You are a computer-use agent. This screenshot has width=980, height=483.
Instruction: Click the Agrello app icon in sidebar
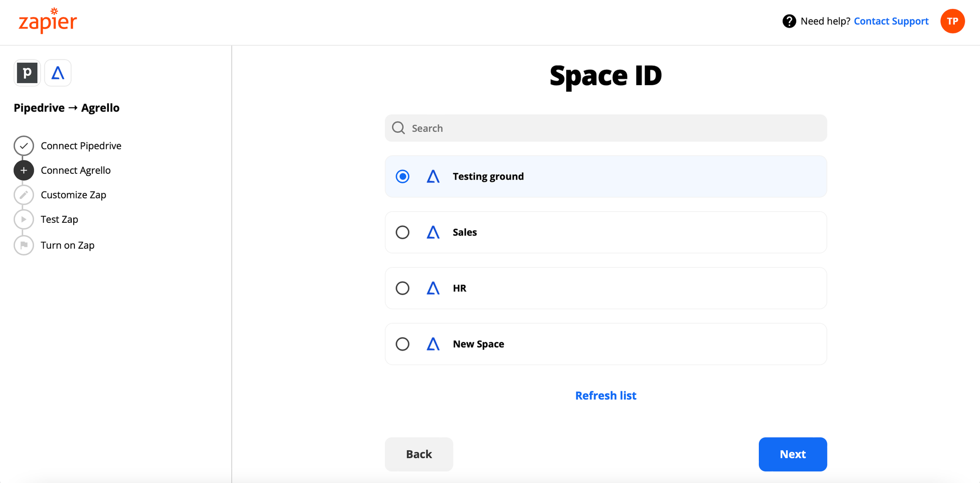click(58, 73)
